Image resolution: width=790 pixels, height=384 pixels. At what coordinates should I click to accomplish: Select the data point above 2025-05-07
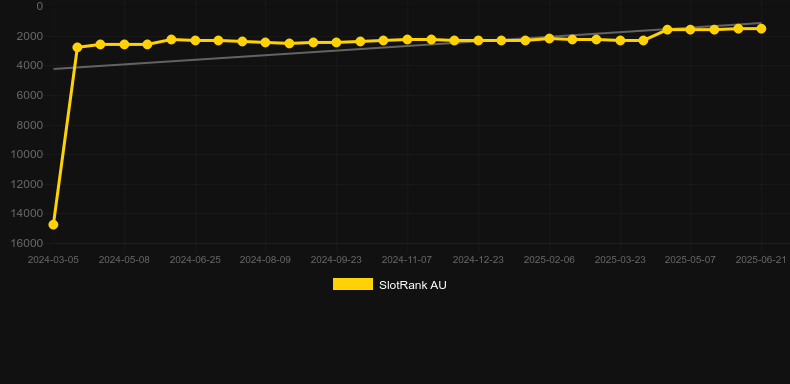tap(690, 30)
